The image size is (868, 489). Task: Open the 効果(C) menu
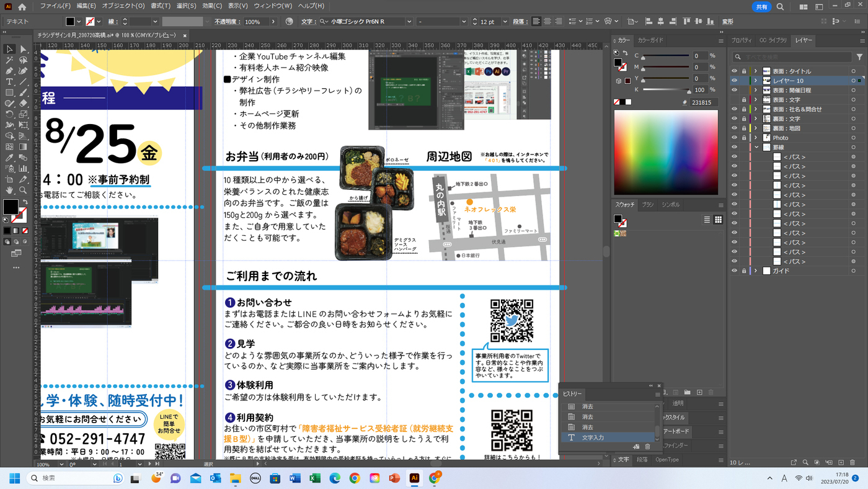tap(212, 6)
